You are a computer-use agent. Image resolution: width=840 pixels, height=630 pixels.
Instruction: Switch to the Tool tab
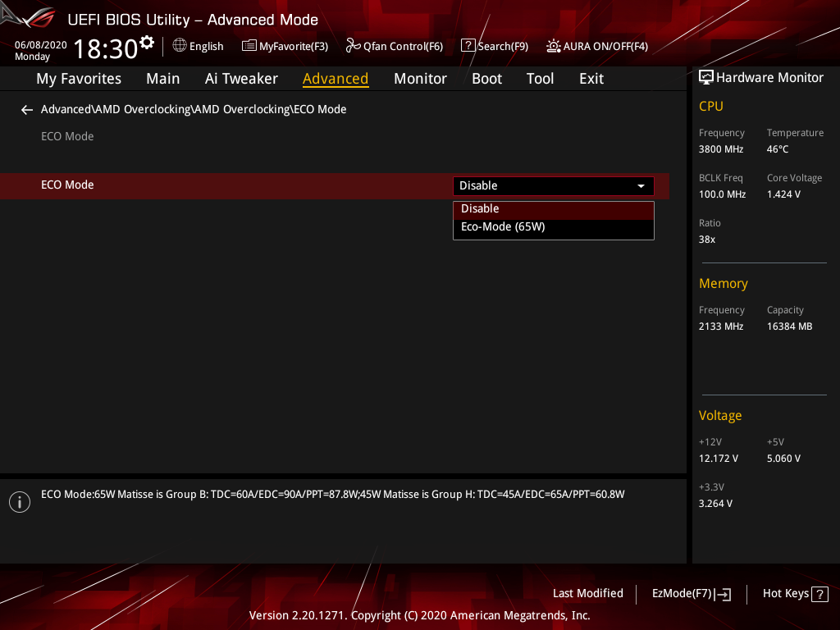540,79
